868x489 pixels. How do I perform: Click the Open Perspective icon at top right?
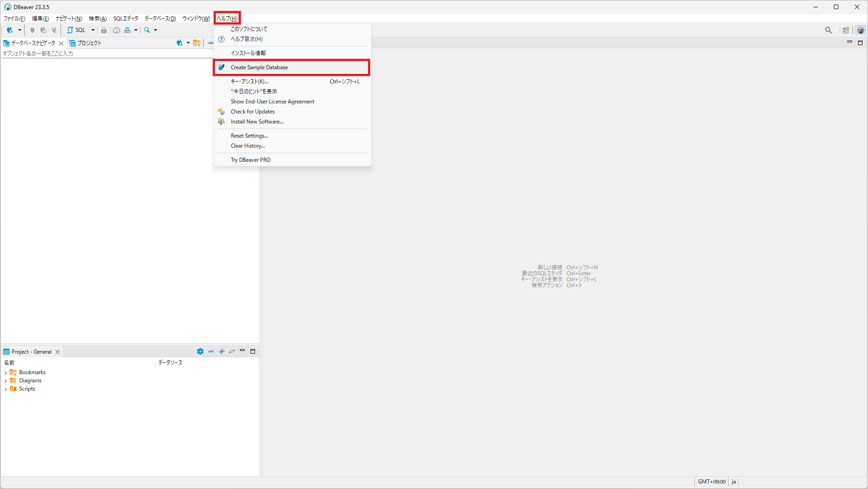coord(846,30)
